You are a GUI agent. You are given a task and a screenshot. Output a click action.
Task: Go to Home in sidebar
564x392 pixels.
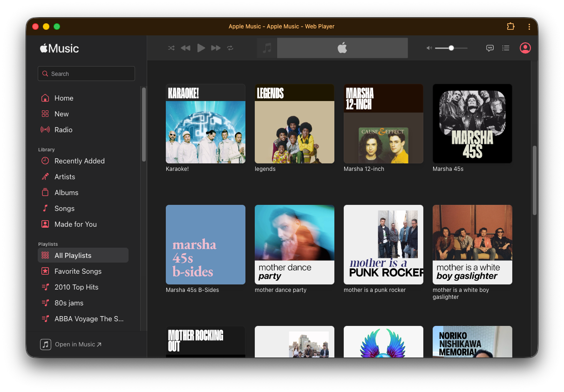83,98
